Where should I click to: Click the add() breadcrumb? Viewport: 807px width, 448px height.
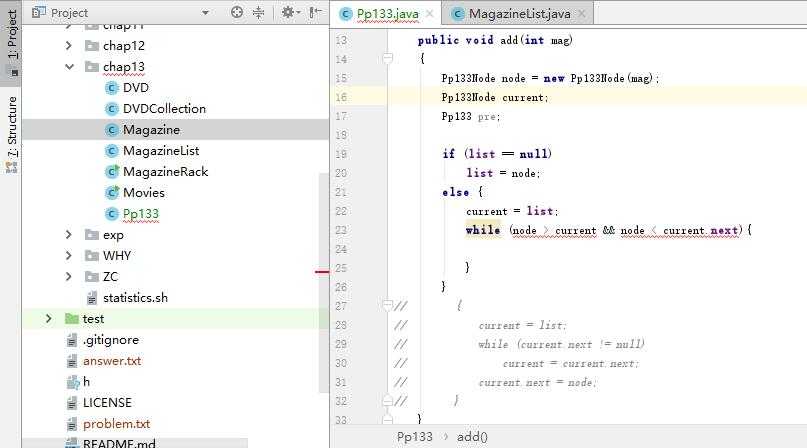tap(472, 437)
